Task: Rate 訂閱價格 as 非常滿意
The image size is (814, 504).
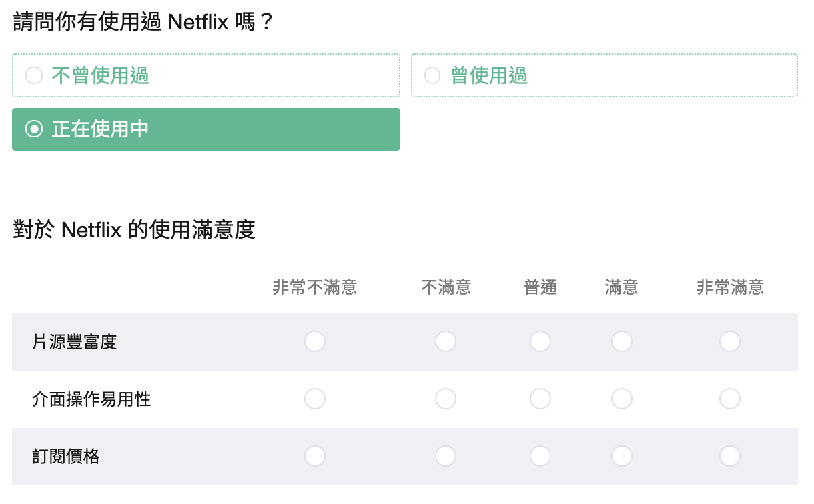Action: (730, 457)
